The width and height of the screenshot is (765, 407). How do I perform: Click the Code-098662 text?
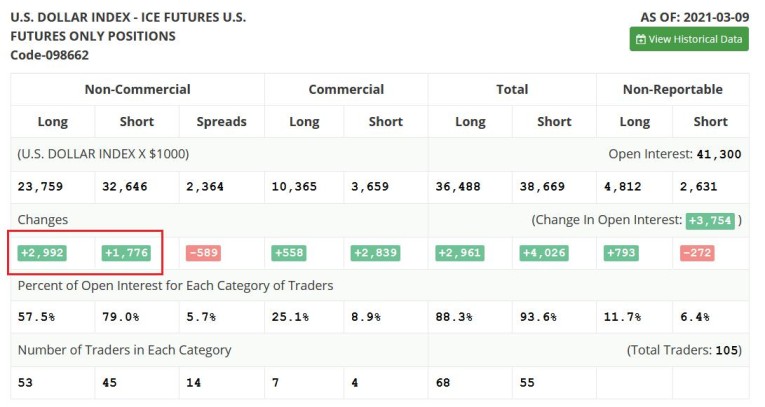(50, 55)
